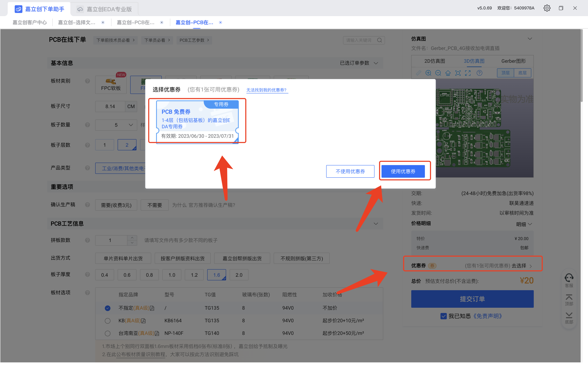This screenshot has width=588, height=368.
Task: Click the ruler measure tool icon
Action: 418,73
